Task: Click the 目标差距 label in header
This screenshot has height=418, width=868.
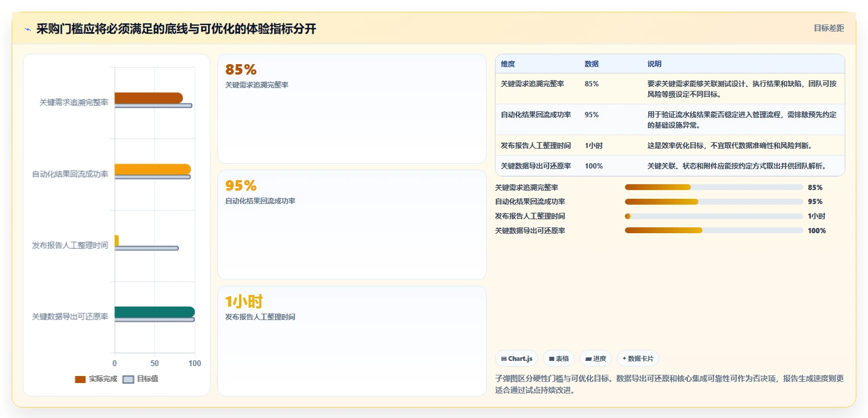Action: [x=828, y=28]
